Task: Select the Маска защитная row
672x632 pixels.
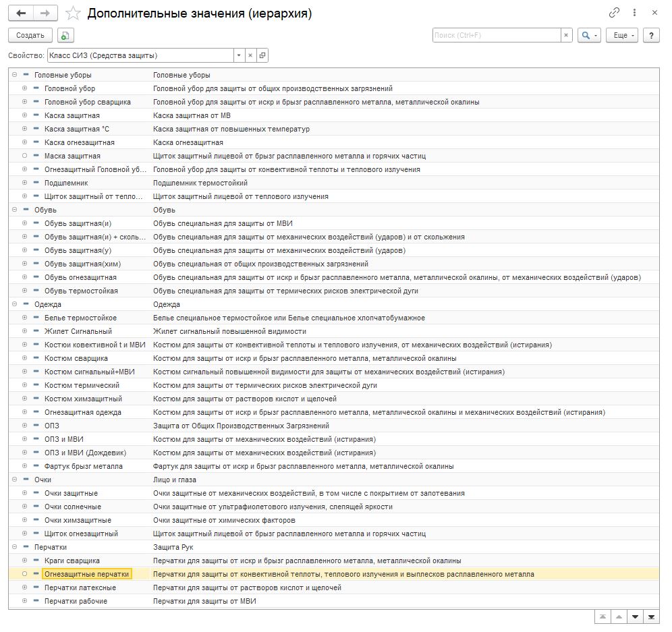Action: (x=333, y=156)
